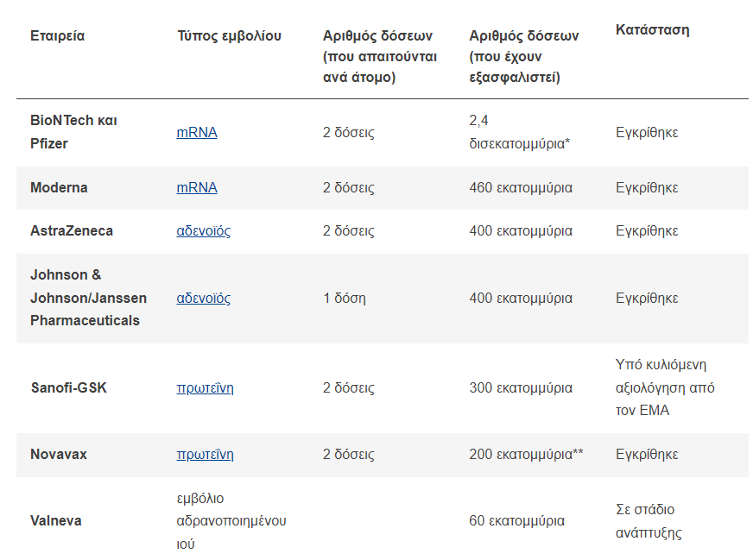The image size is (753, 560).
Task: Click the Εταιρεία column header
Action: point(57,36)
